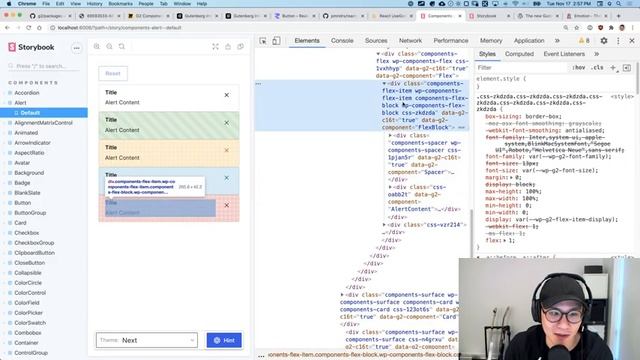640x360 pixels.
Task: Expand the margin shorthand property
Action: pos(511,178)
